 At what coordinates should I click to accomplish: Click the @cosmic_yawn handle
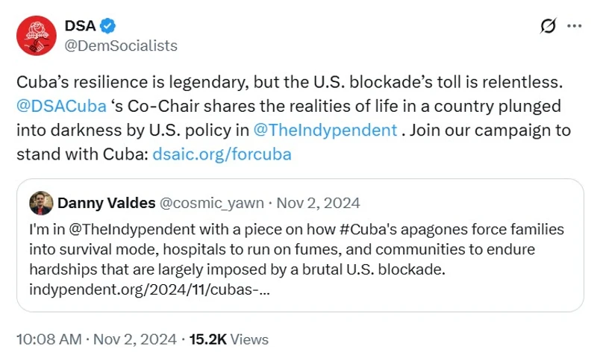point(213,203)
